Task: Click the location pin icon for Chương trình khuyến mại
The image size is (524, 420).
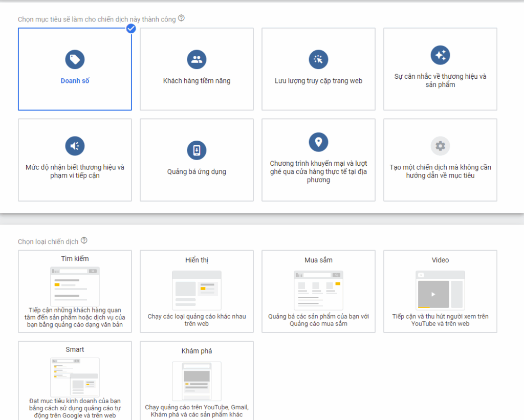Action: [x=318, y=142]
